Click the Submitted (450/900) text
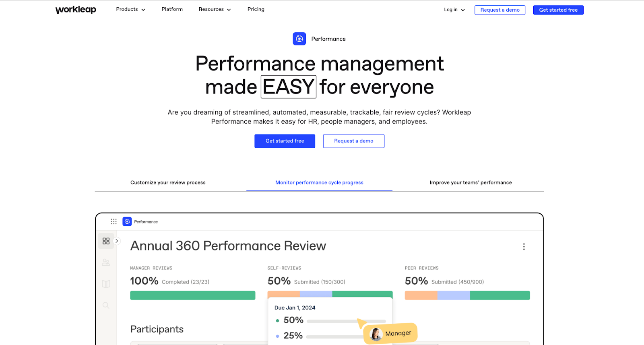Image resolution: width=644 pixels, height=345 pixels. (x=458, y=282)
